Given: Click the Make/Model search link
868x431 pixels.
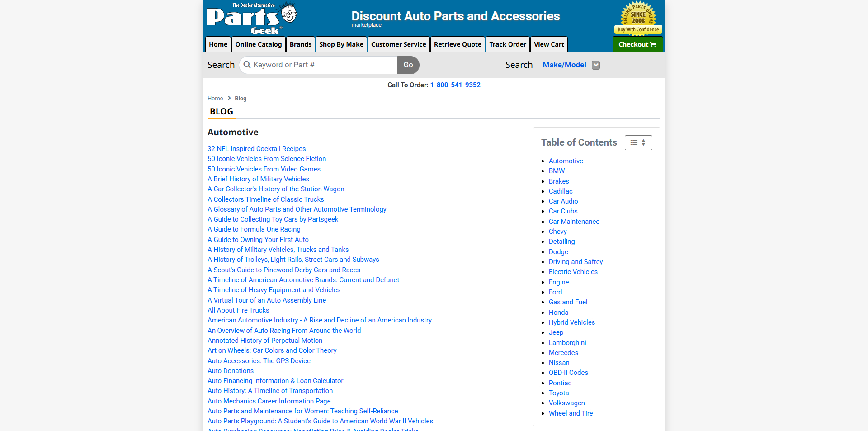Looking at the screenshot, I should point(564,65).
